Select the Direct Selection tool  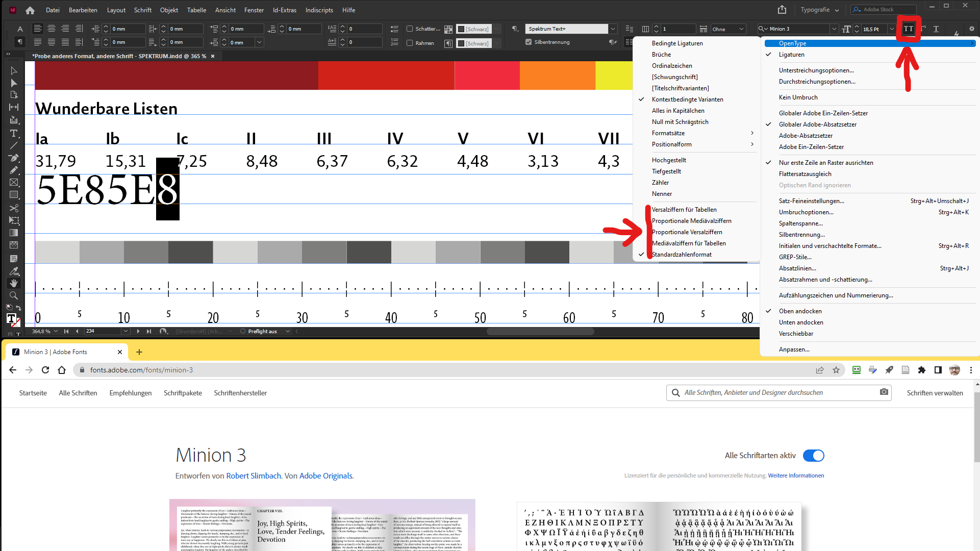(x=14, y=83)
